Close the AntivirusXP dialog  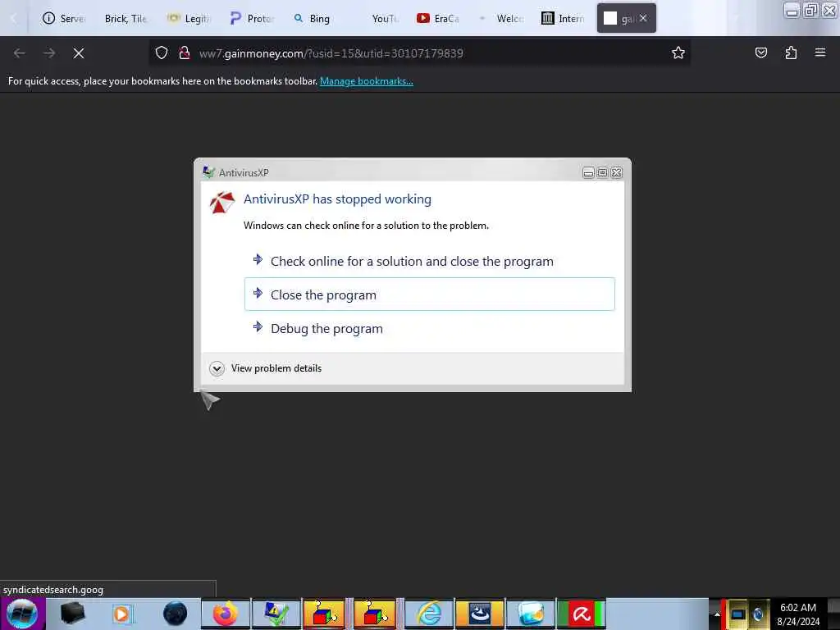pos(617,172)
